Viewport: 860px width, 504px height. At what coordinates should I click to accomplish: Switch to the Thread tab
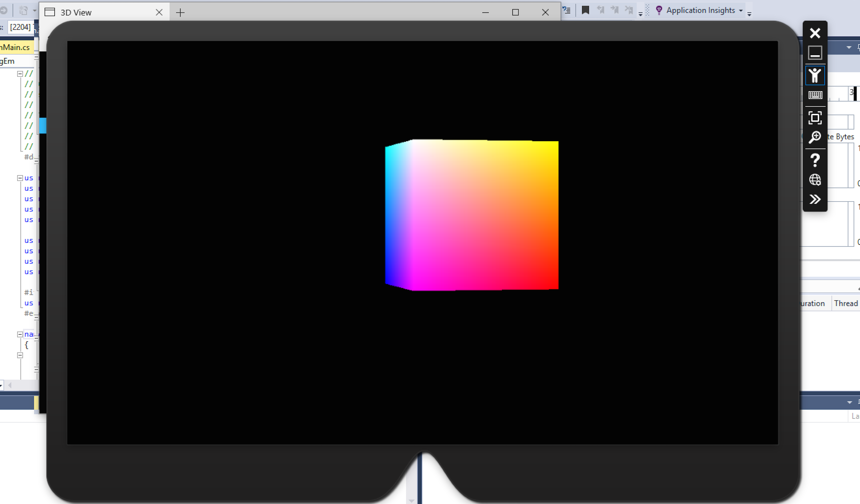click(x=846, y=303)
